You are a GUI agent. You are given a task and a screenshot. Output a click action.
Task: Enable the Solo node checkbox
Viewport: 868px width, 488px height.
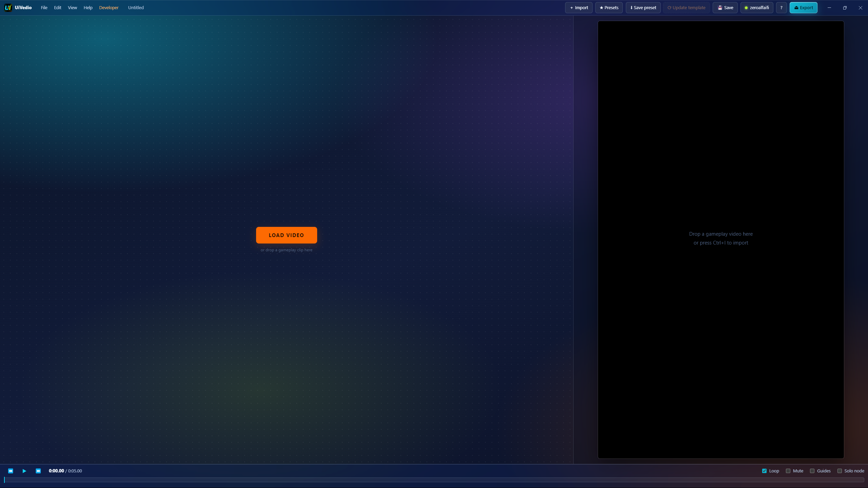pos(840,471)
